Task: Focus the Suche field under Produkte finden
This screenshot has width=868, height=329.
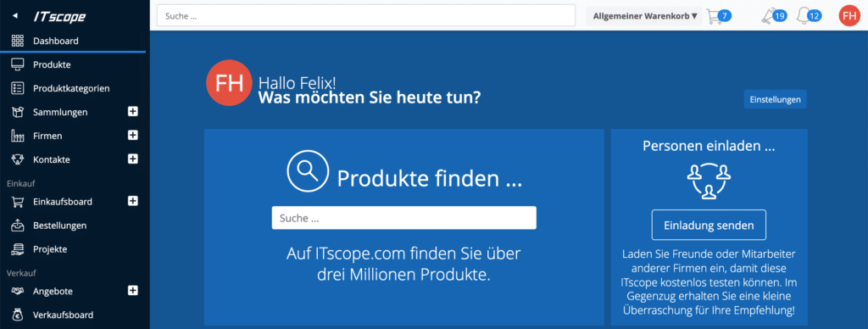Action: [x=404, y=218]
